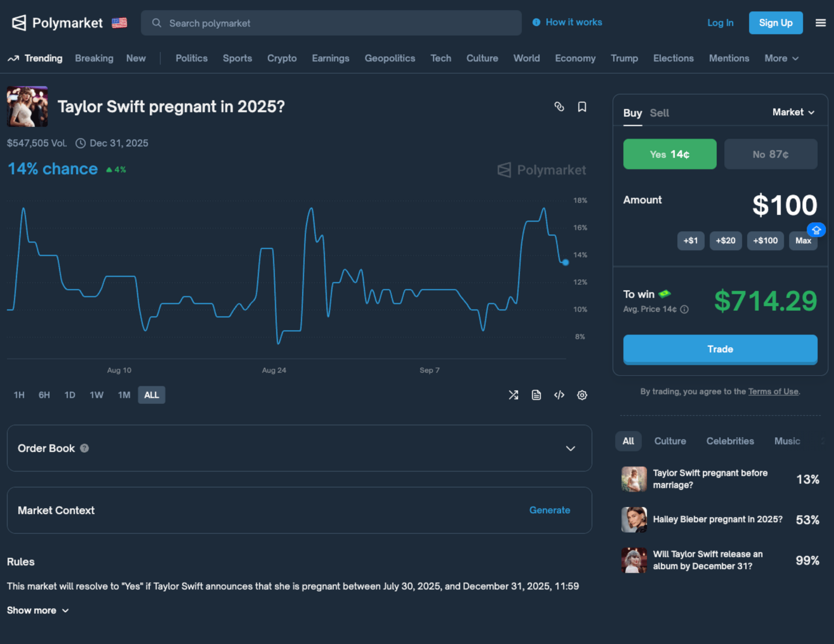Open the Terms of Use link
The image size is (834, 644).
tap(773, 391)
